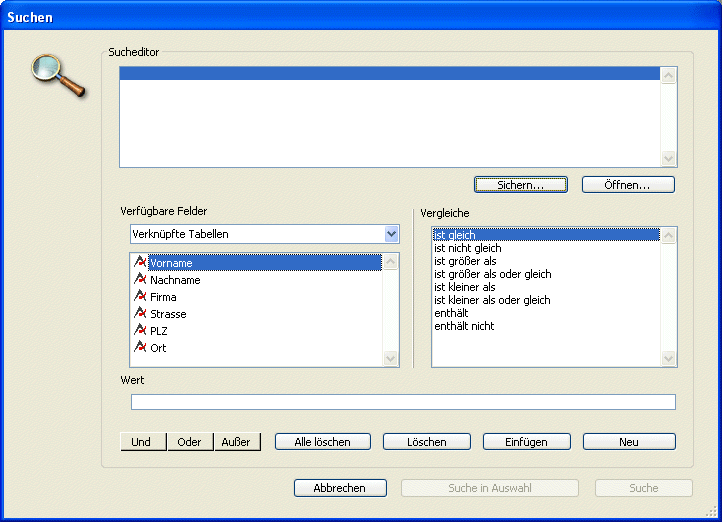Select 'ist nicht gleich' comparison

click(468, 248)
